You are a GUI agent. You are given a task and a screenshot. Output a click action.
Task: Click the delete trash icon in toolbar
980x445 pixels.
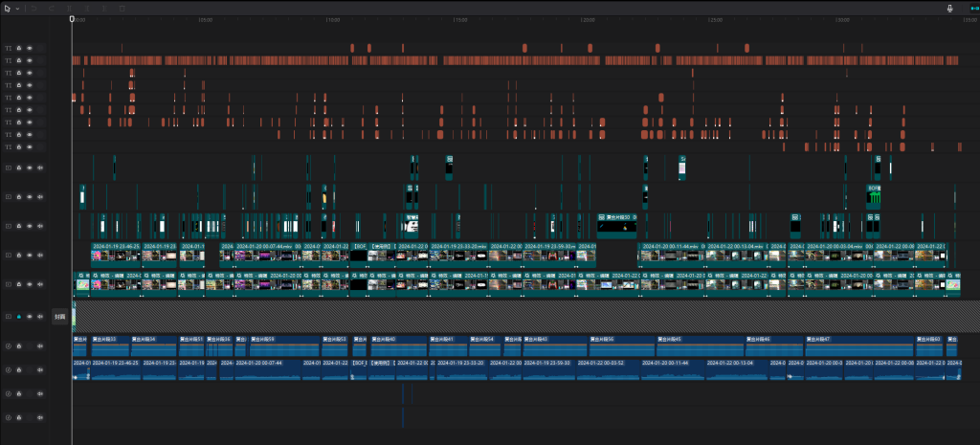click(x=121, y=9)
